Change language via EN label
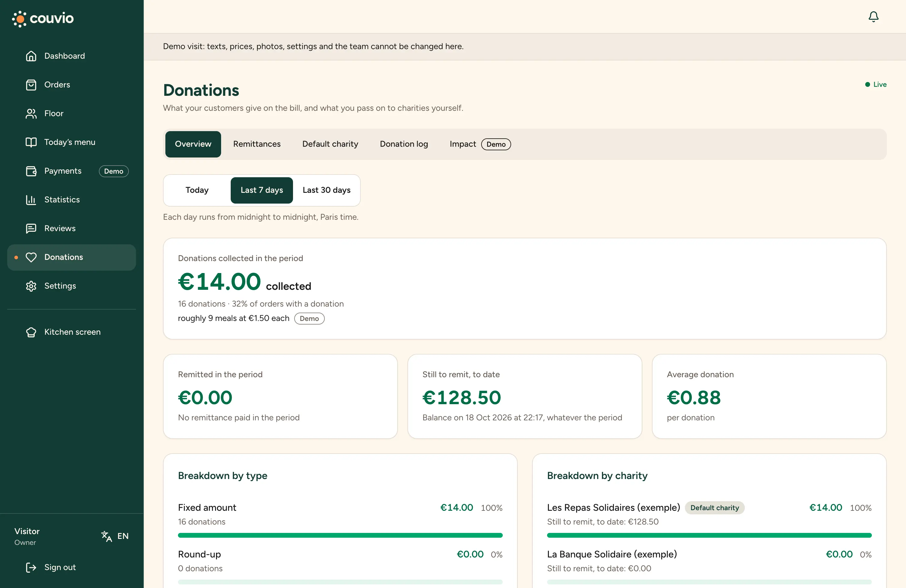The width and height of the screenshot is (906, 588). pos(123,536)
